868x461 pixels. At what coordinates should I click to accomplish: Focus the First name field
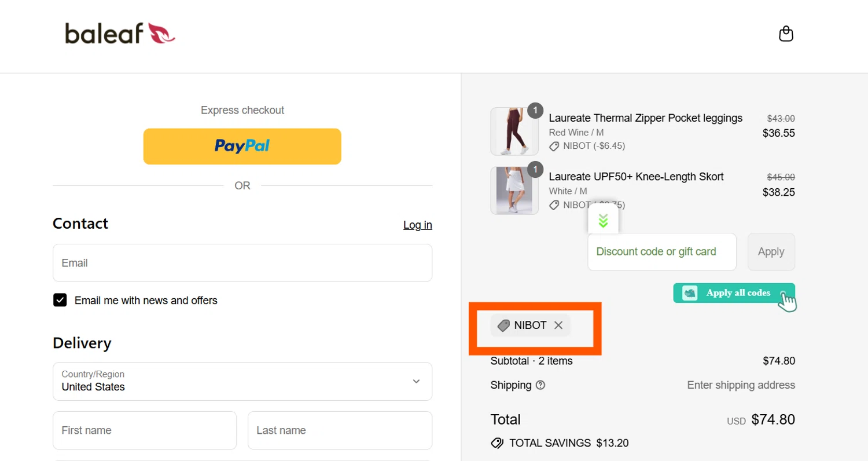pos(145,430)
